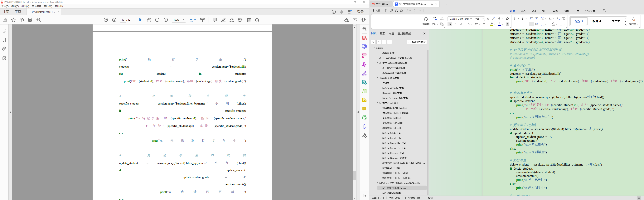Open the 工具 tab in Acrobat
This screenshot has height=200, width=644.
tap(18, 12)
